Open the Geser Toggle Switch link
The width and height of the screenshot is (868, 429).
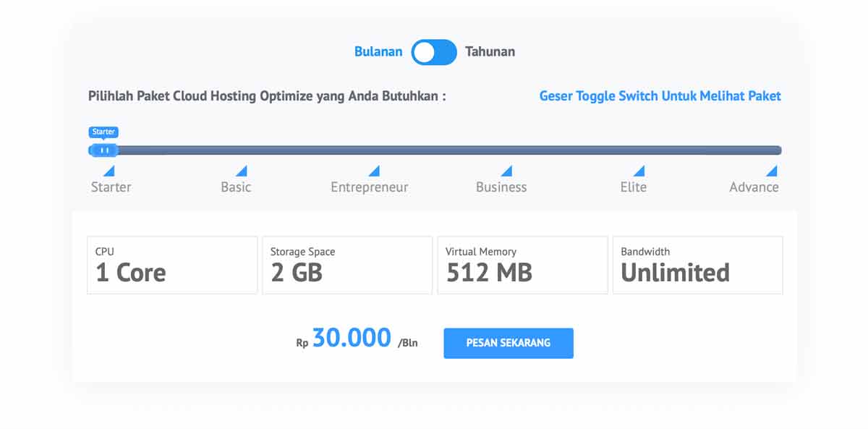660,95
